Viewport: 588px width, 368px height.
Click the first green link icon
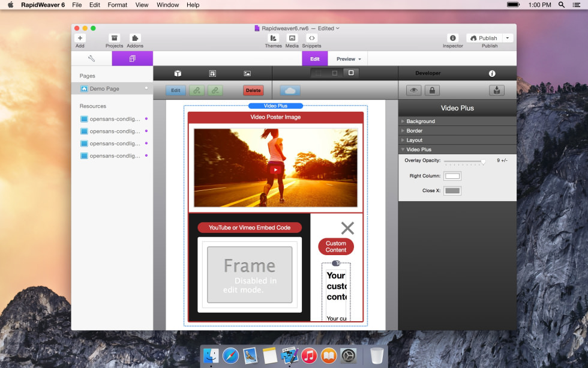coord(197,91)
